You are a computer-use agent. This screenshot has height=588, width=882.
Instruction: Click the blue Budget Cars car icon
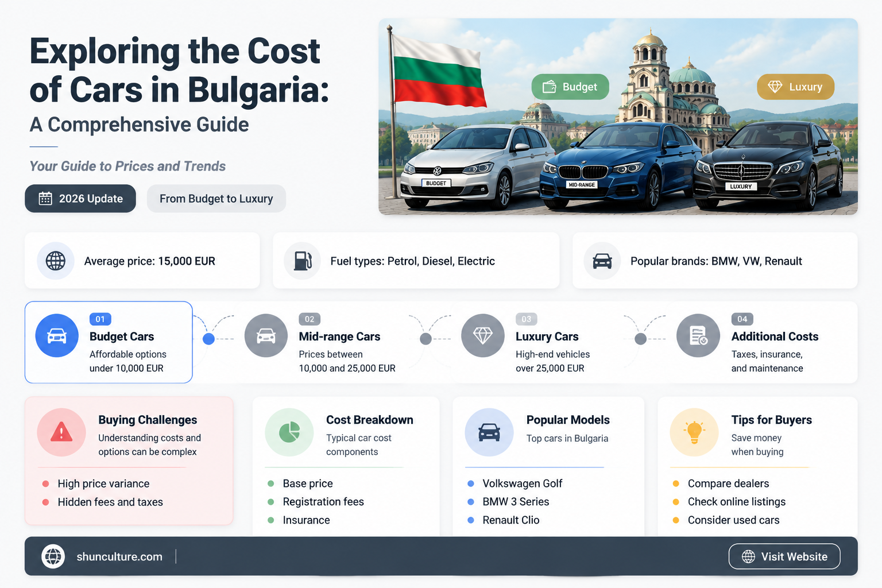click(x=57, y=335)
